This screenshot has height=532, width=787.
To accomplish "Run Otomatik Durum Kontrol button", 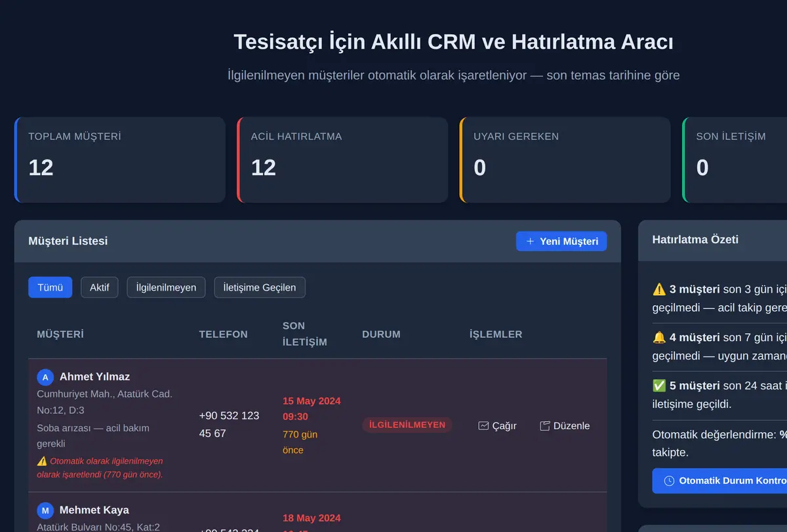I will click(x=719, y=481).
